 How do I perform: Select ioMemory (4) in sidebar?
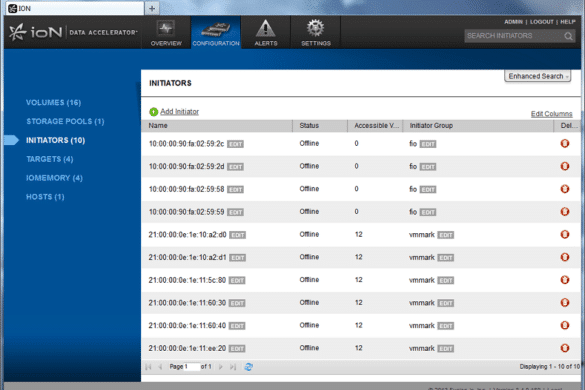[x=54, y=178]
